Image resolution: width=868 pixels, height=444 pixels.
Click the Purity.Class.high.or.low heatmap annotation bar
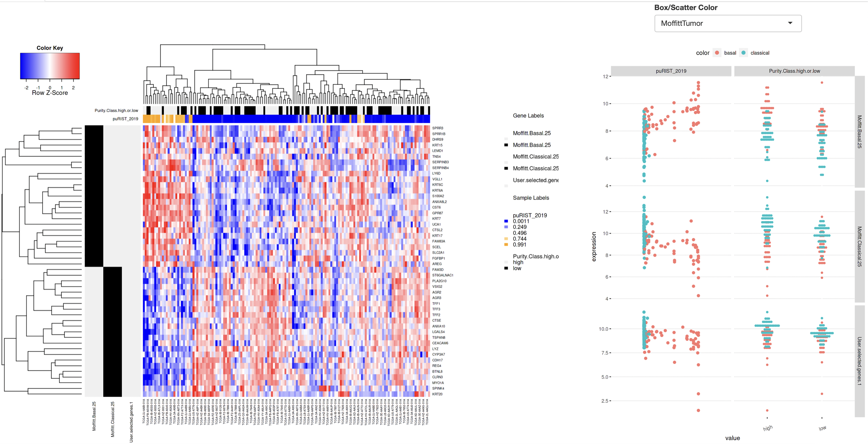tap(286, 110)
